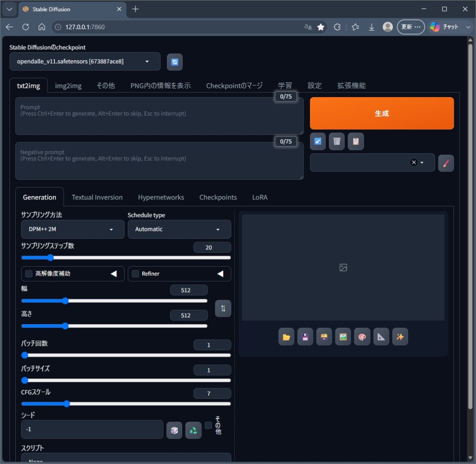This screenshot has width=476, height=464.
Task: Enable the Refiner checkbox
Action: click(x=135, y=274)
